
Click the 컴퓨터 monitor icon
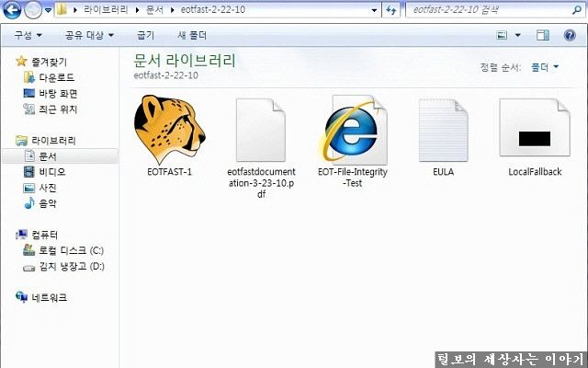pos(21,235)
